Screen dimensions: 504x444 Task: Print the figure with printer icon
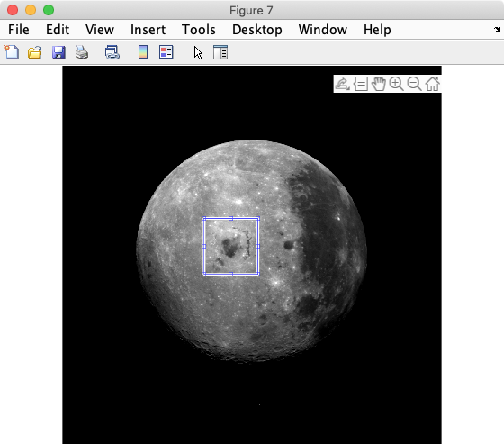coord(82,52)
